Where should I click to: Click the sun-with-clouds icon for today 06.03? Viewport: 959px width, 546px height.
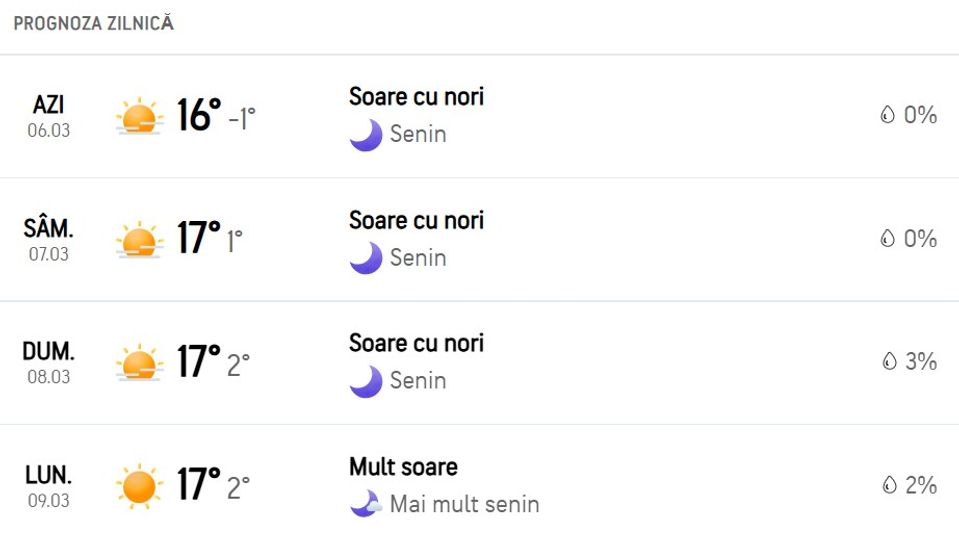139,116
